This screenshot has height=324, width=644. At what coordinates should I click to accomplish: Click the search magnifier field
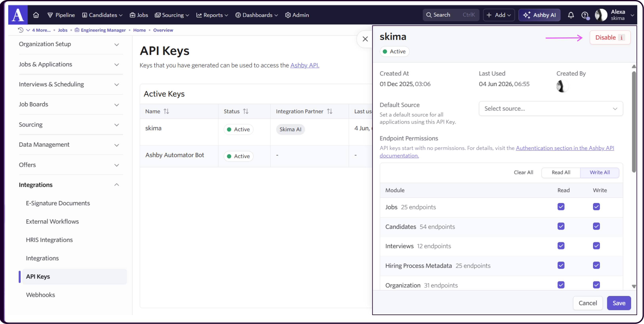[x=451, y=15]
